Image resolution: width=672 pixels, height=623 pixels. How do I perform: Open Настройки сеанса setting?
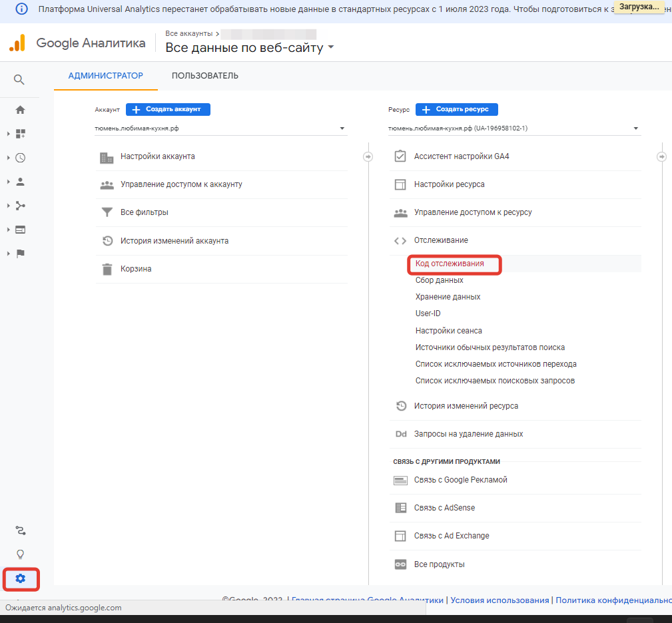click(x=449, y=331)
